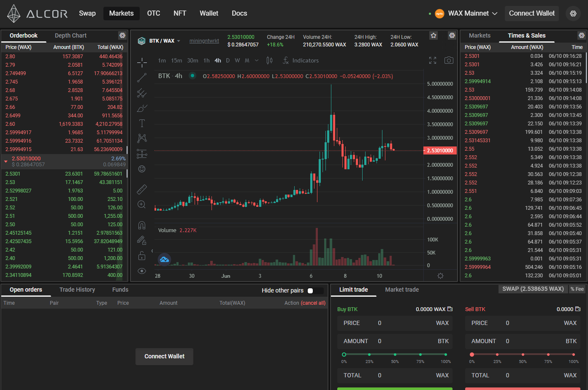Open the settings gear in top navigation bar
This screenshot has height=390, width=588.
tap(573, 14)
